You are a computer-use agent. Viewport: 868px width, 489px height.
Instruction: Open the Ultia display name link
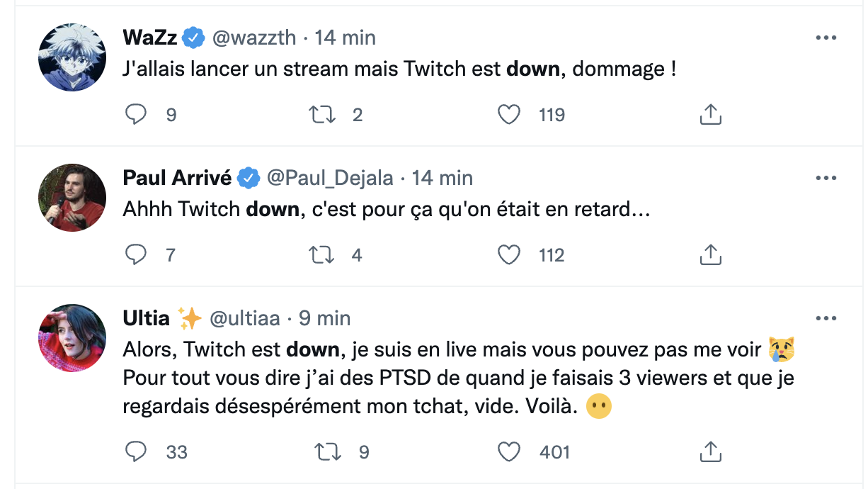coord(147,318)
